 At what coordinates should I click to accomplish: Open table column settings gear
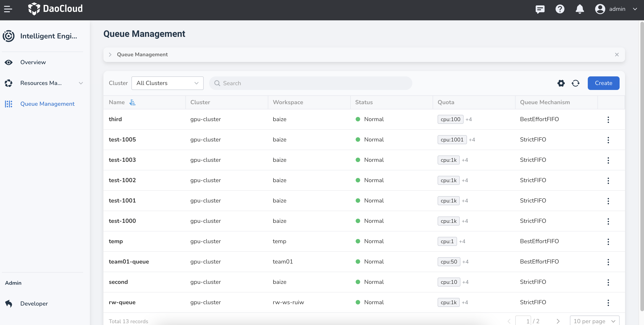coord(561,83)
